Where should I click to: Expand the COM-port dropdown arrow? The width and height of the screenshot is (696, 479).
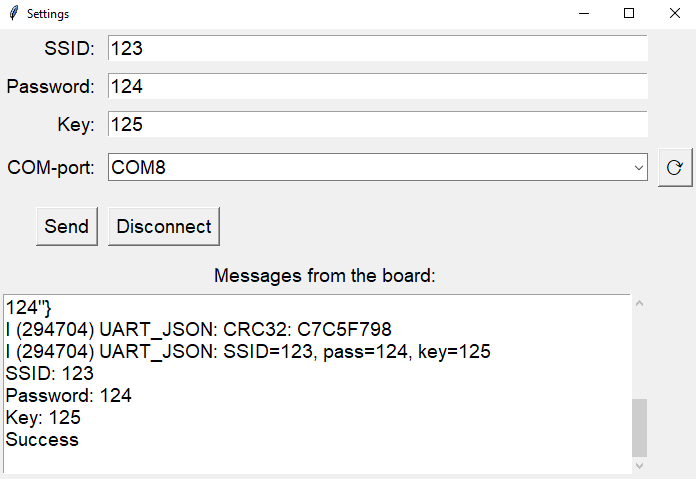pyautogui.click(x=639, y=167)
